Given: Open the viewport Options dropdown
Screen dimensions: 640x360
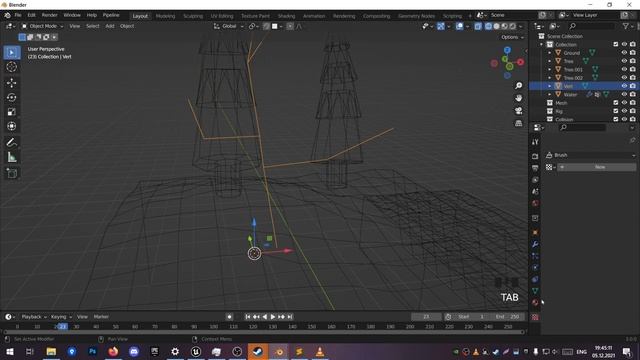Looking at the screenshot, I should [512, 37].
